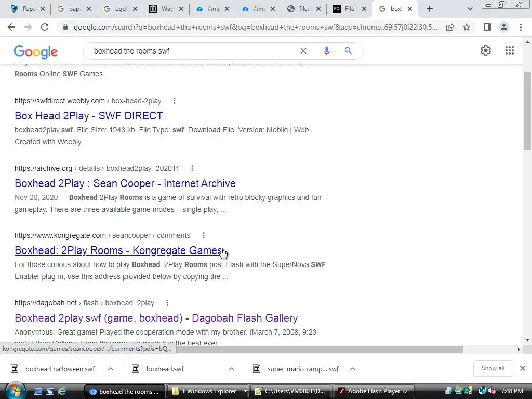Click the address bar URL

coord(255,27)
